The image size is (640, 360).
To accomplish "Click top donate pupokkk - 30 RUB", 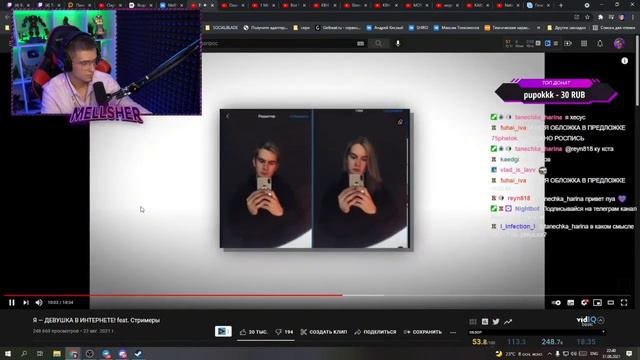I will 554,95.
